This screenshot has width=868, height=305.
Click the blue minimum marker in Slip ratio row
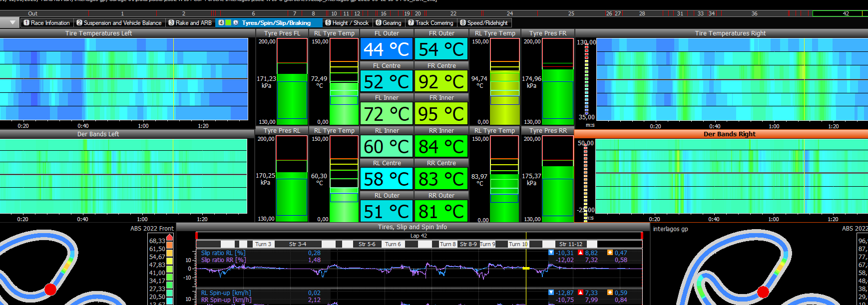tap(551, 253)
